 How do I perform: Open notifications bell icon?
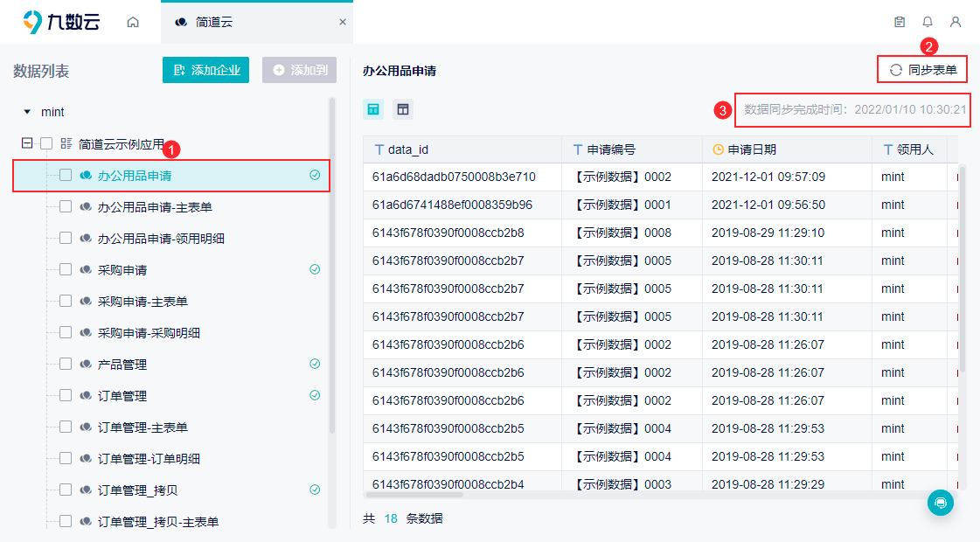coord(928,22)
